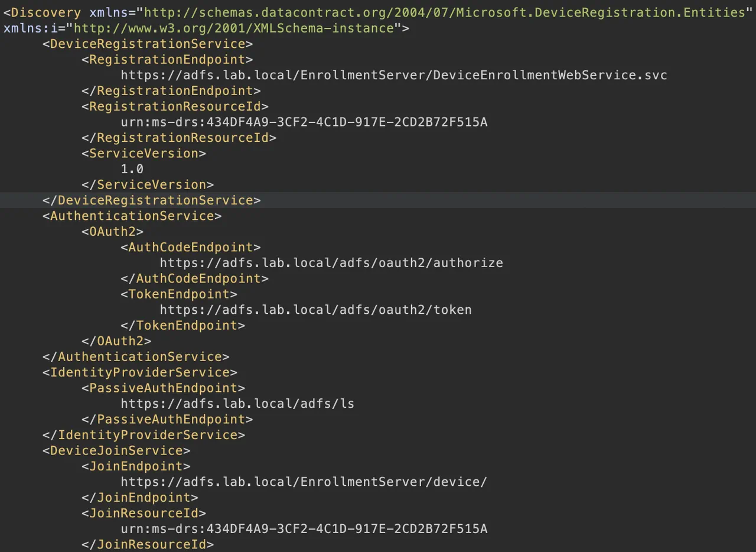Click the first urn:ms-drs registration resource ID
This screenshot has width=756, height=552.
coord(304,122)
